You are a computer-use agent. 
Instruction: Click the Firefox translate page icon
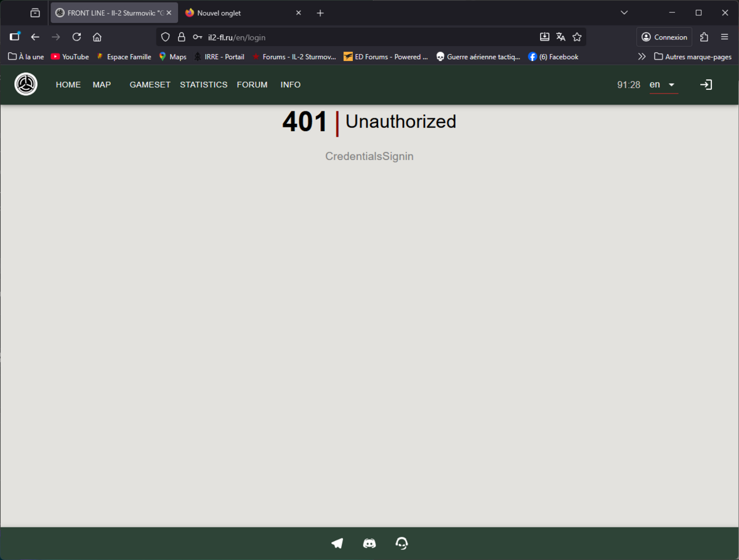click(x=560, y=37)
